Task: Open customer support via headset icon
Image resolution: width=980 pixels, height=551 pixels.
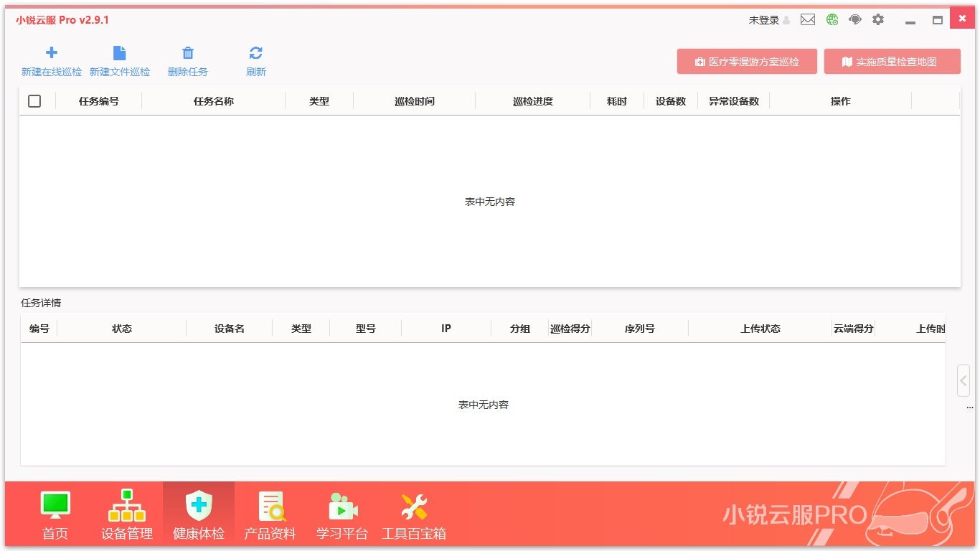Action: (854, 19)
